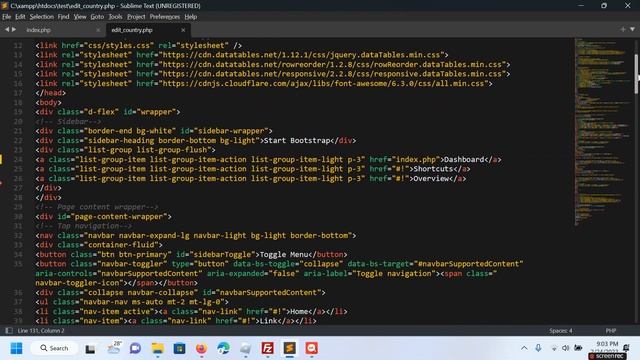Open the Spaces: 4 indentation selector
The image size is (640, 360).
tap(560, 331)
